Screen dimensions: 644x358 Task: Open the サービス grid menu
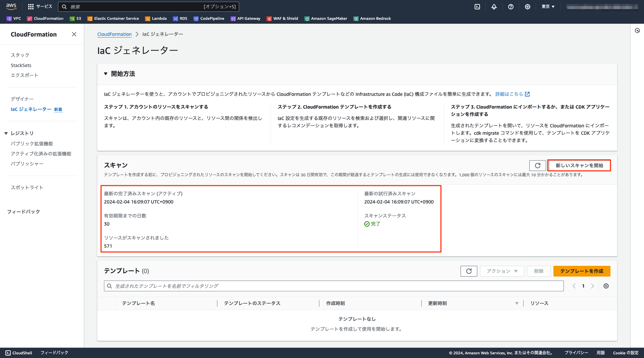[40, 6]
